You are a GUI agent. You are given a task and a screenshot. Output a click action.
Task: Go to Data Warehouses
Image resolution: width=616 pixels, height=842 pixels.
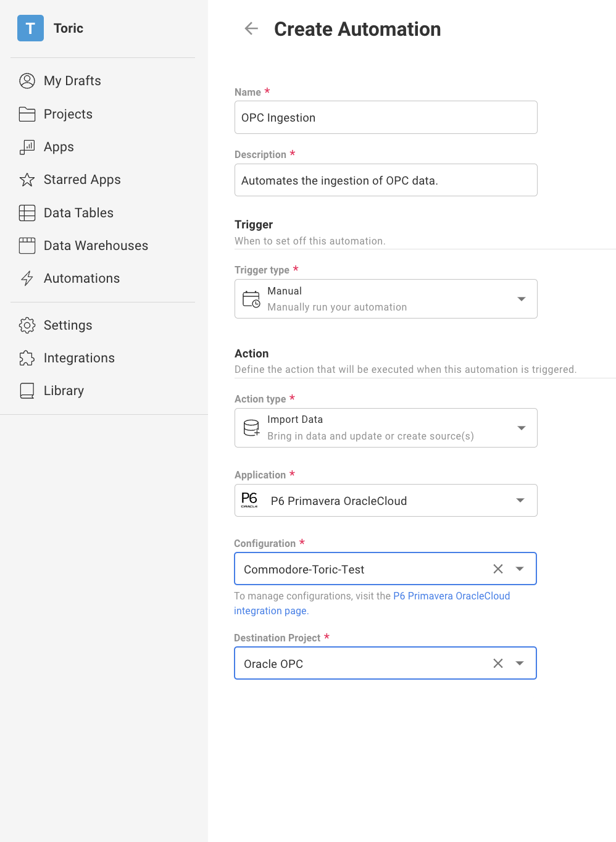click(x=96, y=246)
